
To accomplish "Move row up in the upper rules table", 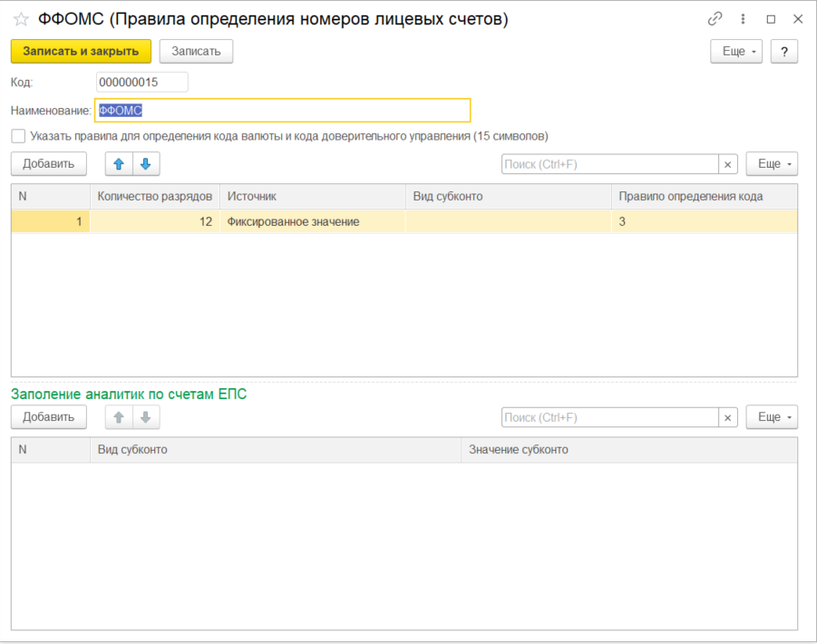I will tap(119, 163).
